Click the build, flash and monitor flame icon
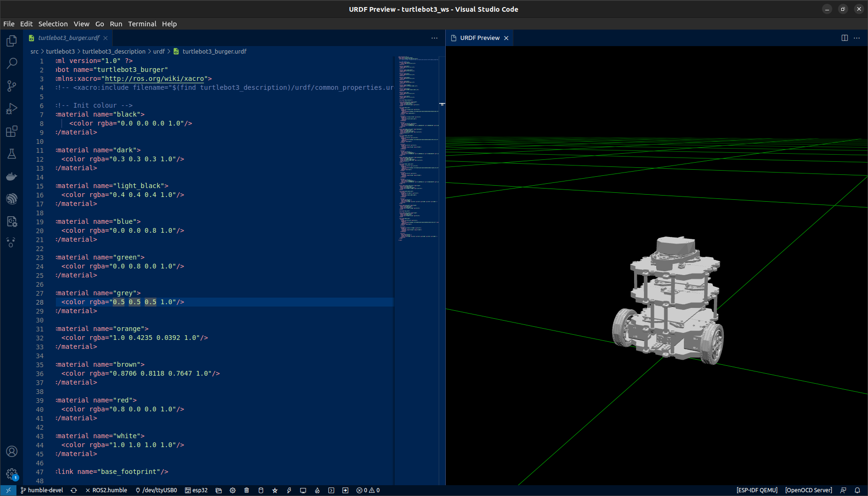 317,490
